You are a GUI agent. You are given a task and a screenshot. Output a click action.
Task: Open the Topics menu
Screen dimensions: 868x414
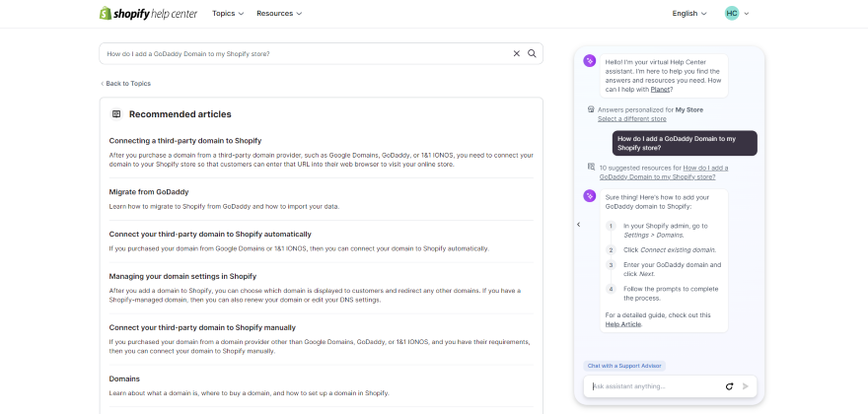(x=228, y=13)
